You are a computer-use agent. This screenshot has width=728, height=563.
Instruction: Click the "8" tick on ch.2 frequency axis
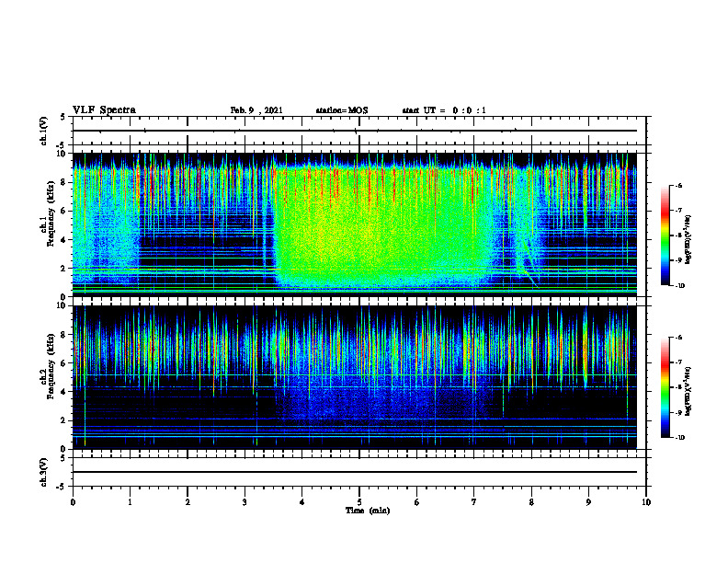point(64,335)
